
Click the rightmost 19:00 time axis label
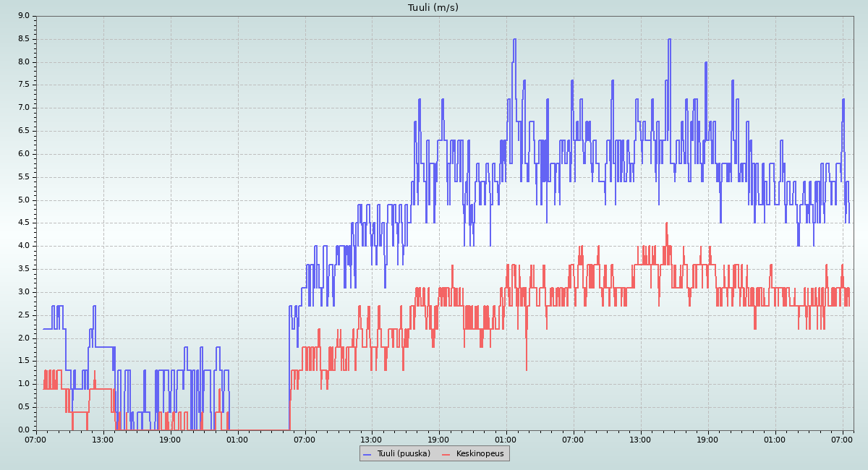click(x=708, y=439)
